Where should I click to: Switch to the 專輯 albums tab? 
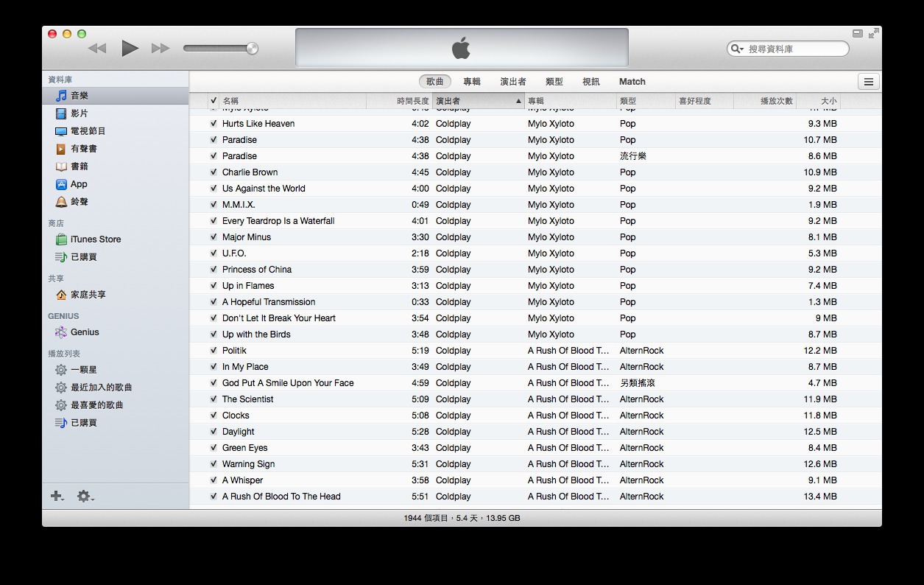coord(472,82)
